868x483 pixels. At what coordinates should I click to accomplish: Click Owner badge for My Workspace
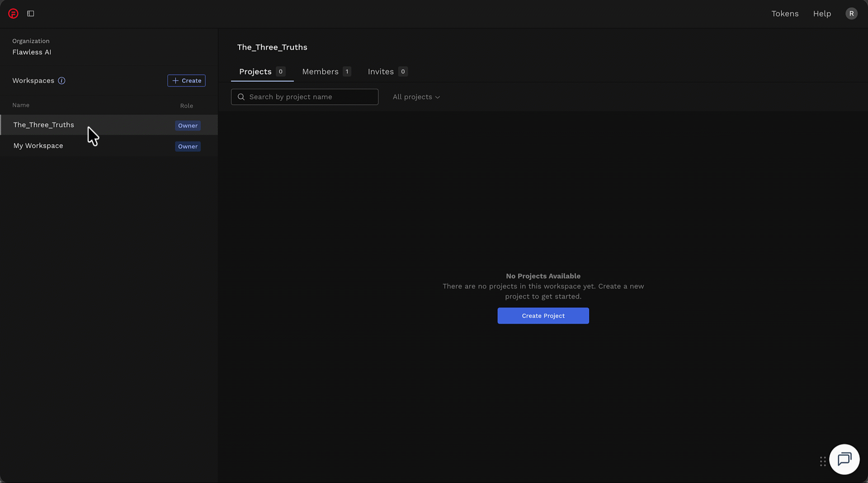[x=188, y=146]
